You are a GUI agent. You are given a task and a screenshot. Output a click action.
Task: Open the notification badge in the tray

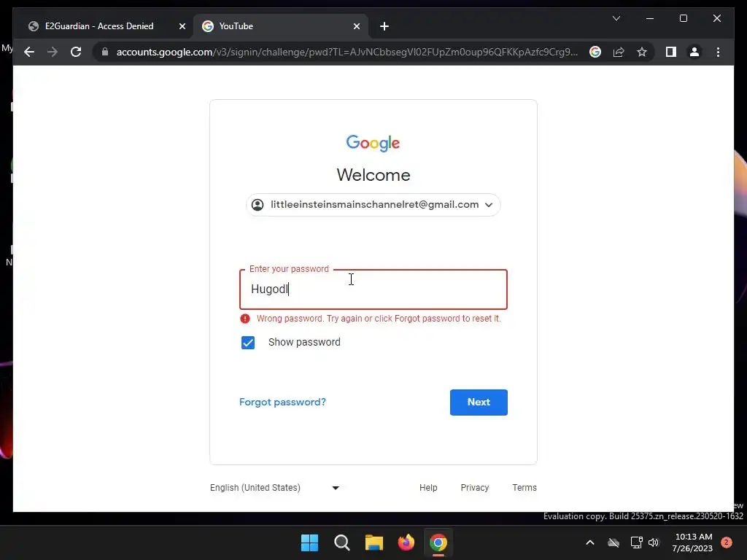pyautogui.click(x=726, y=542)
